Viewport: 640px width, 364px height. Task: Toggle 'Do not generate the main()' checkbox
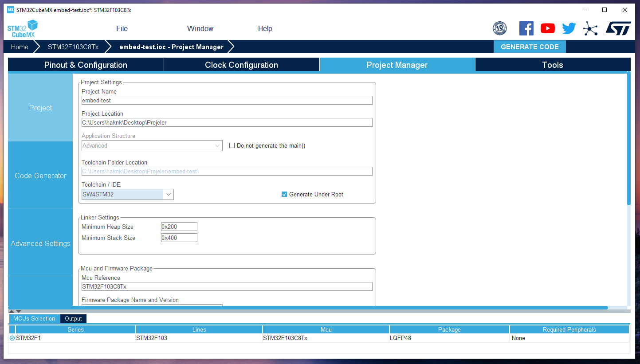tap(232, 145)
